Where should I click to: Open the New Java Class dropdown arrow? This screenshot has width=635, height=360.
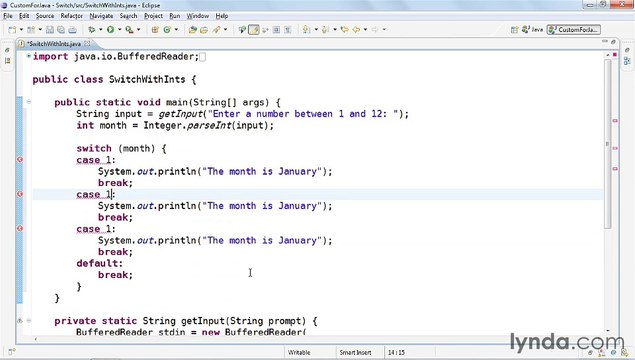(x=176, y=30)
